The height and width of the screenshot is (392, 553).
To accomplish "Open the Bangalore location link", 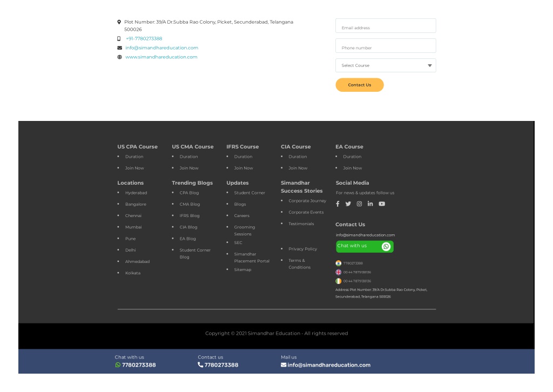I will (x=136, y=204).
